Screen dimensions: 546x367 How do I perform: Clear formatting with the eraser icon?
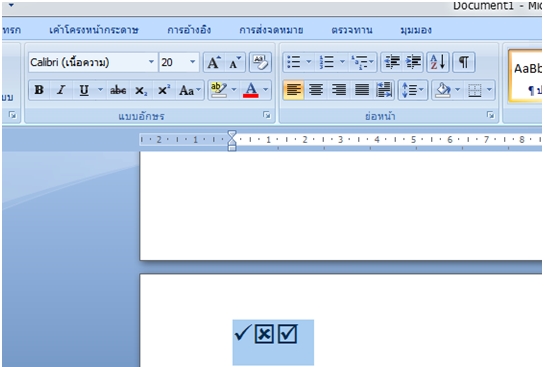point(260,63)
